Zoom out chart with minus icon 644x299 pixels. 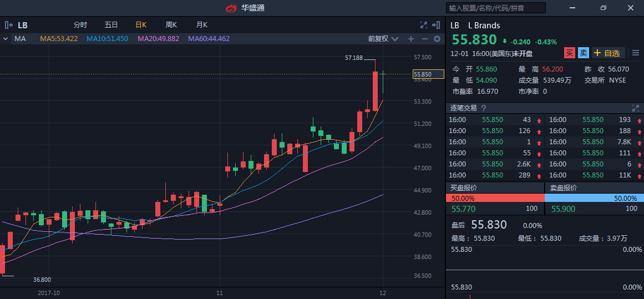[x=425, y=39]
